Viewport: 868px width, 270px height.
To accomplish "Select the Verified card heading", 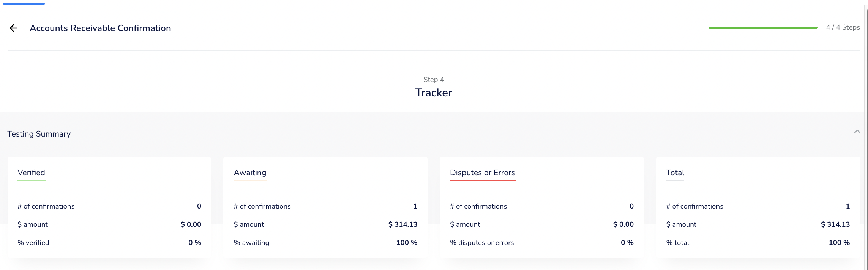I will click(x=31, y=173).
